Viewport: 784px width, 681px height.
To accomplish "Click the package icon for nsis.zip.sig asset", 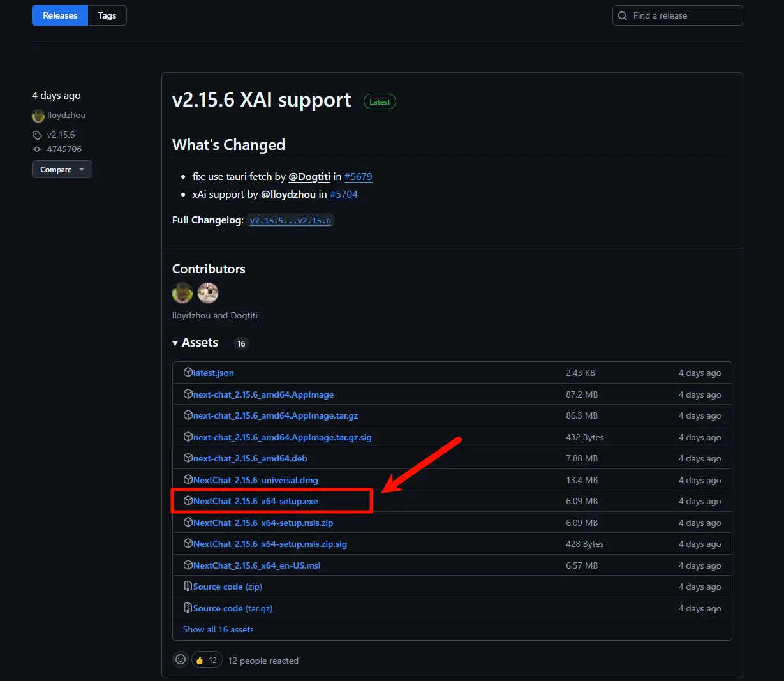I will [188, 544].
